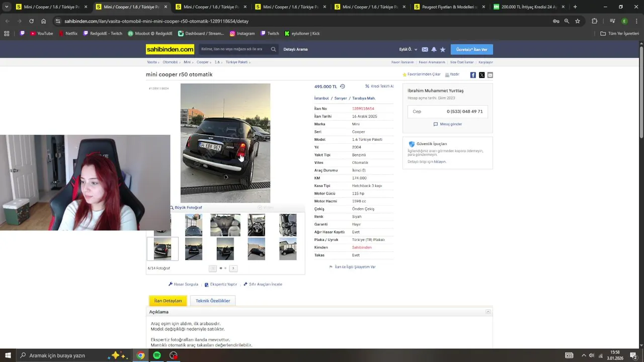Open the Chrome extensions puzzle icon
Screen dimensions: 644x362
point(595,21)
